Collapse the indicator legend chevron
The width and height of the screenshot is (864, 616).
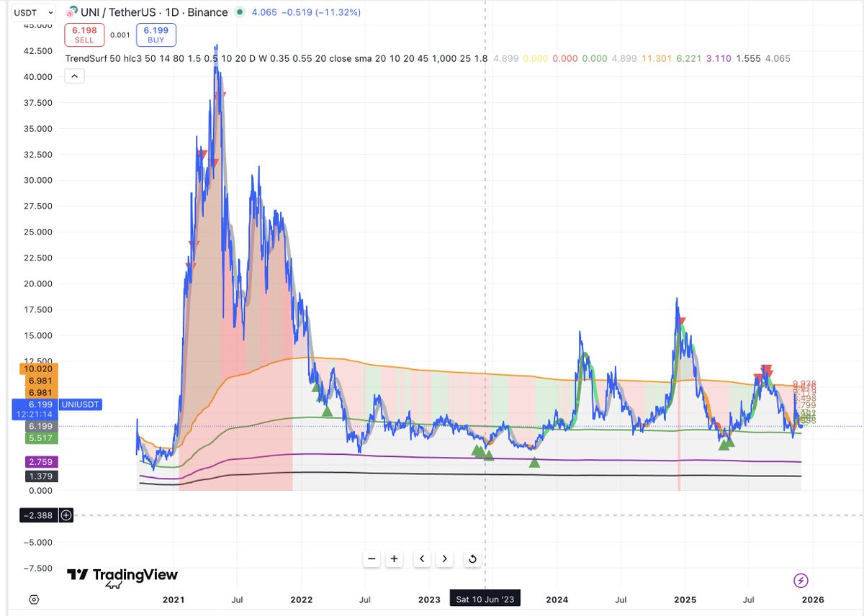point(75,76)
